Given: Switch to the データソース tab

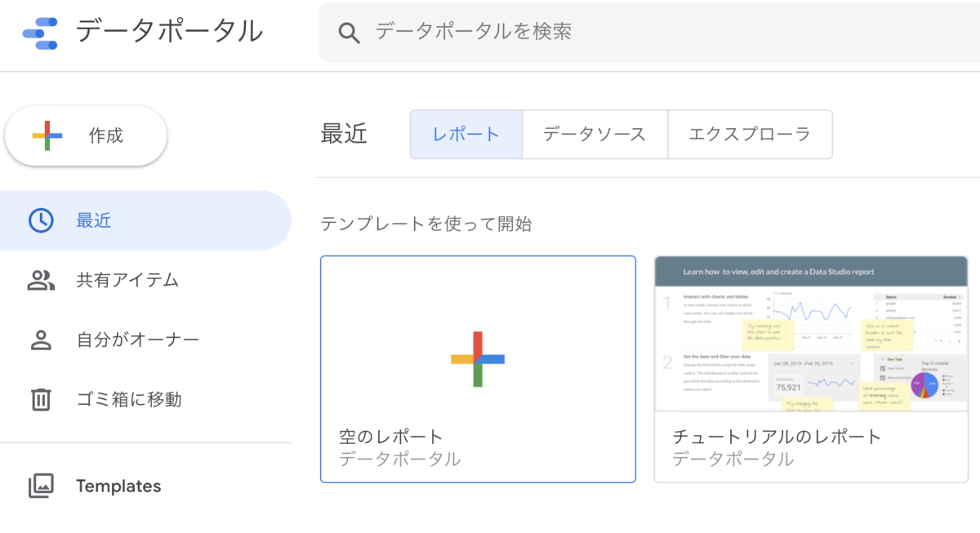Looking at the screenshot, I should tap(595, 135).
